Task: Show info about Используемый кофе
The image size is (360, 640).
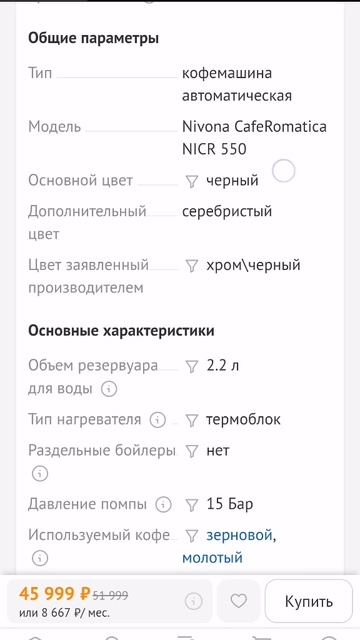Action: 40,558
